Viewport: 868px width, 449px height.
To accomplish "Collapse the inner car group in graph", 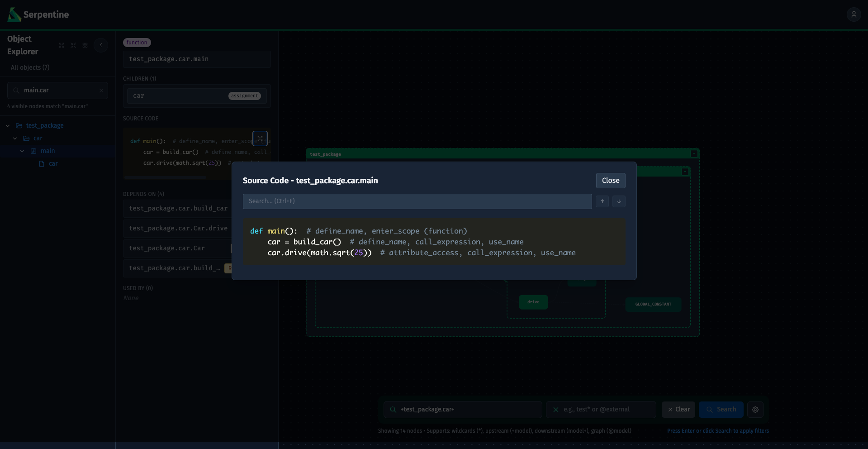I will pyautogui.click(x=685, y=172).
